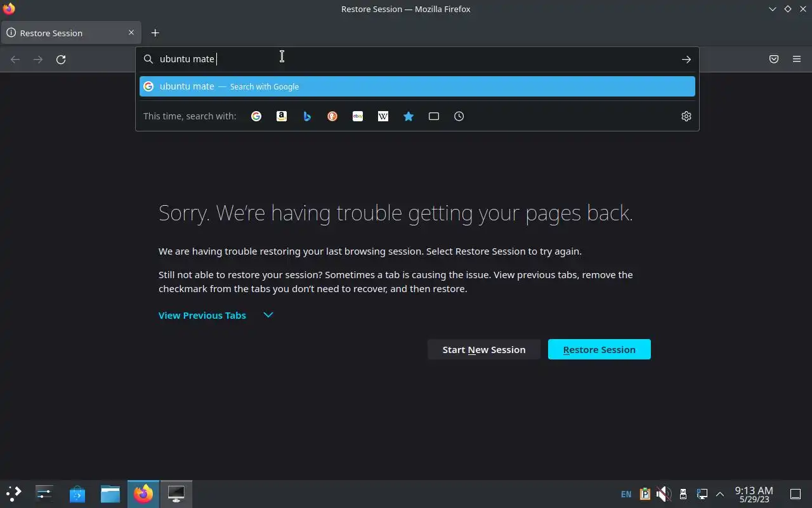The image size is (812, 508).
Task: Open network connections tray icon
Action: click(702, 494)
